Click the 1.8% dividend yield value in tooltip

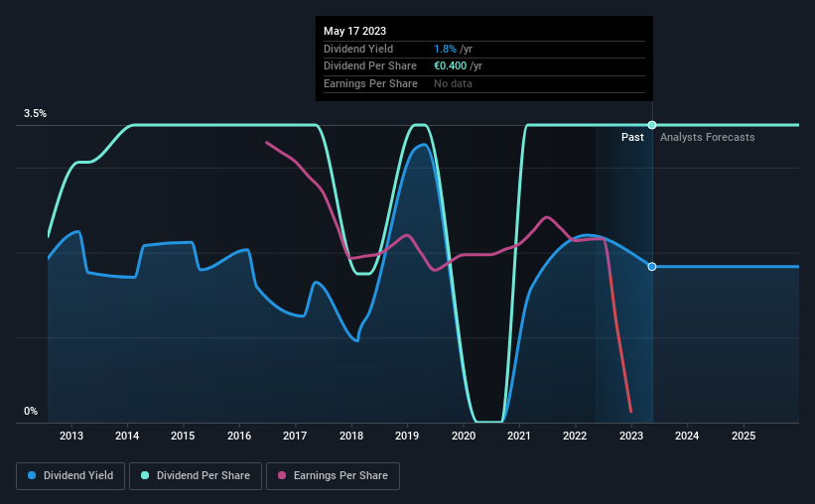[445, 49]
